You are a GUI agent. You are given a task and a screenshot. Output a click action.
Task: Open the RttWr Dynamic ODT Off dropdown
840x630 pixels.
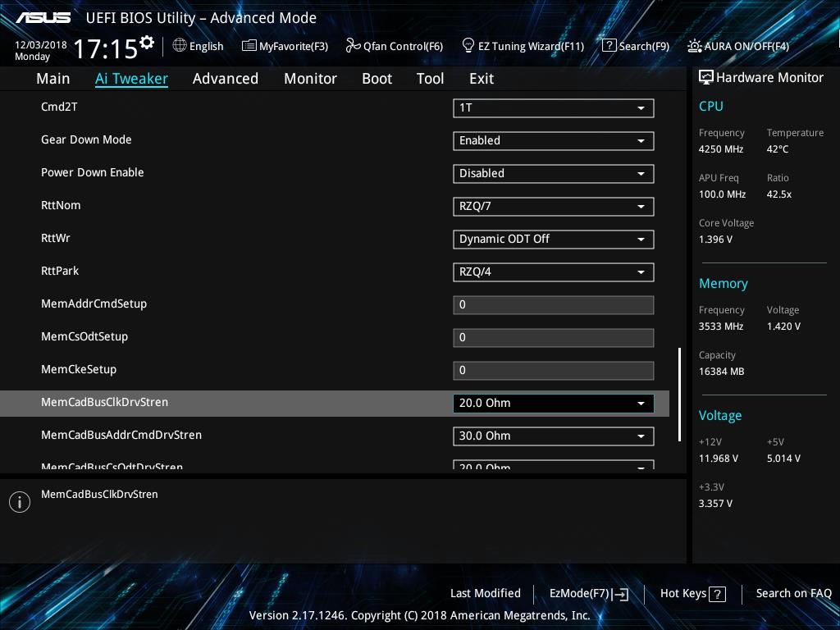coord(554,239)
